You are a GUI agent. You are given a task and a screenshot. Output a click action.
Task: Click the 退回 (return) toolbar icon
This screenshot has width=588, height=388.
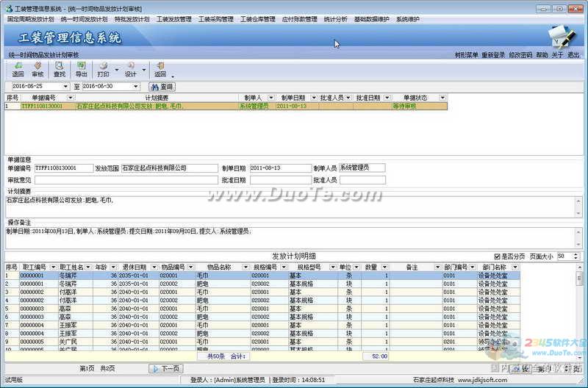[x=18, y=69]
